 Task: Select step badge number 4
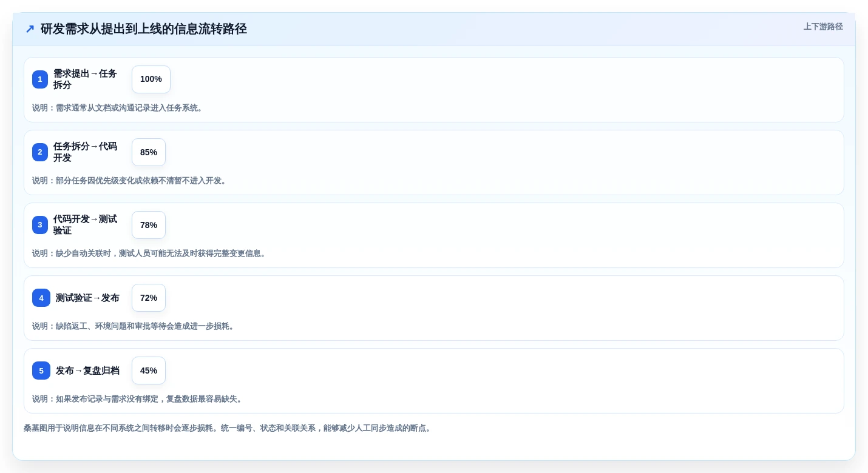click(x=41, y=298)
